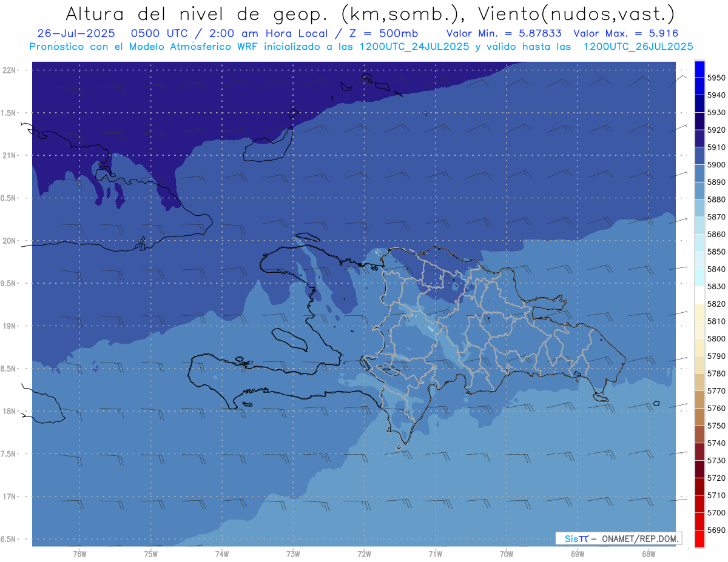The width and height of the screenshot is (728, 562).
Task: Click the '5770' legend label
Action: 716,391
